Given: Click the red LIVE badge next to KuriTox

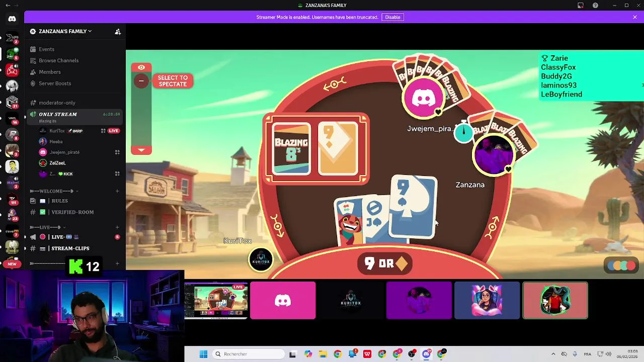Looking at the screenshot, I should (x=114, y=131).
